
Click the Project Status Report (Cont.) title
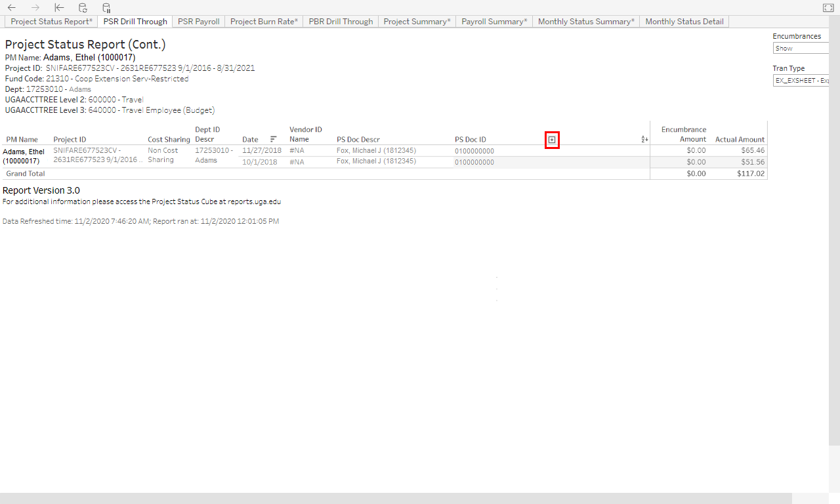coord(85,45)
